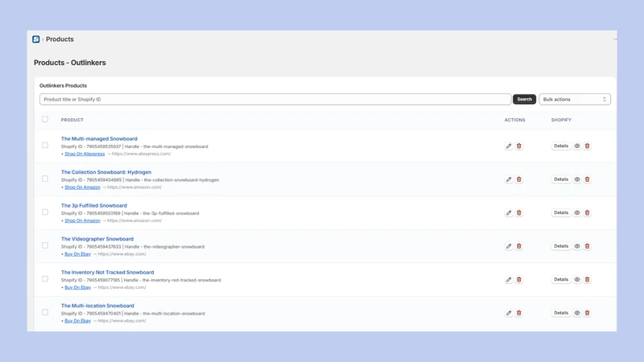Open The Videographer Snowboard link
Image resolution: width=644 pixels, height=362 pixels.
click(97, 239)
